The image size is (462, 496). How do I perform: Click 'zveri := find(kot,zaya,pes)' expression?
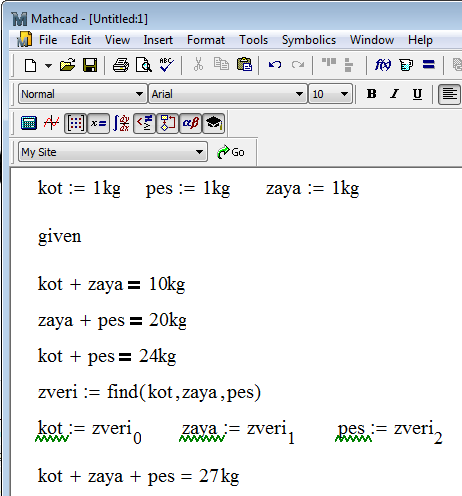(x=149, y=392)
